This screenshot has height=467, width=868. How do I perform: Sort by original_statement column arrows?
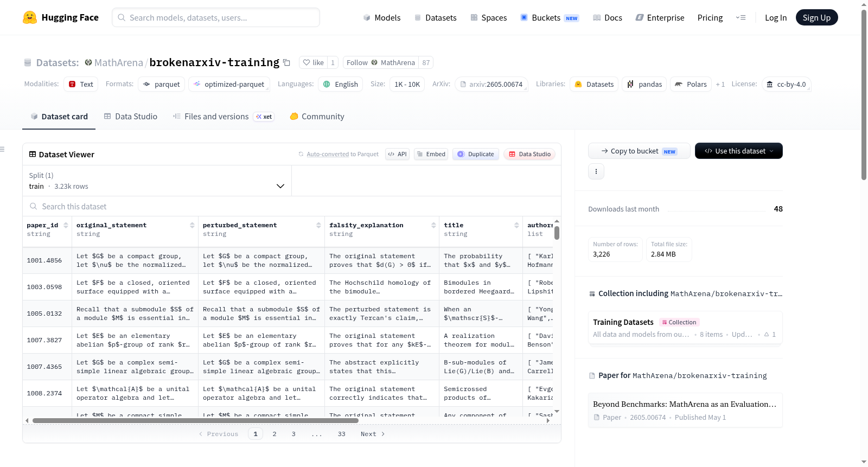pyautogui.click(x=192, y=225)
